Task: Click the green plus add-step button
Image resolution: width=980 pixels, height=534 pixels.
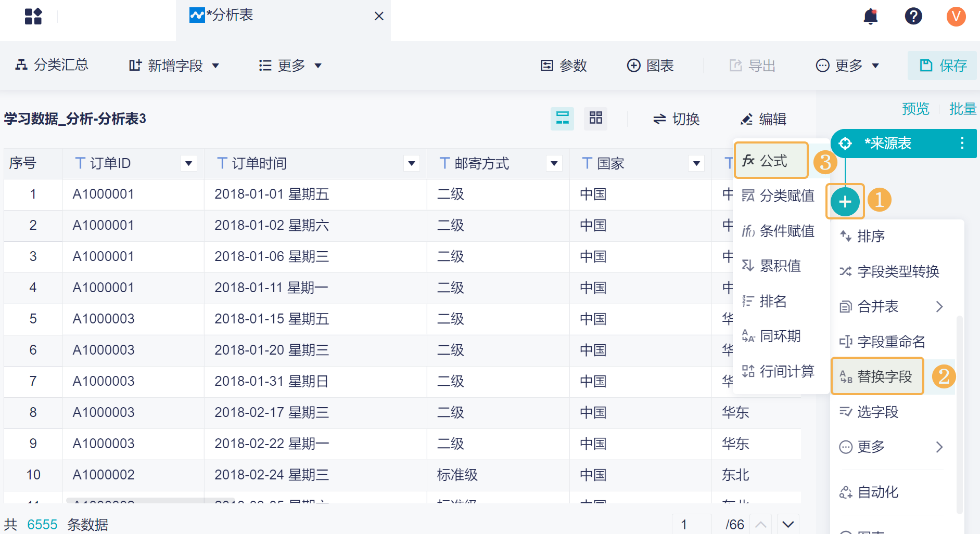Action: click(845, 201)
